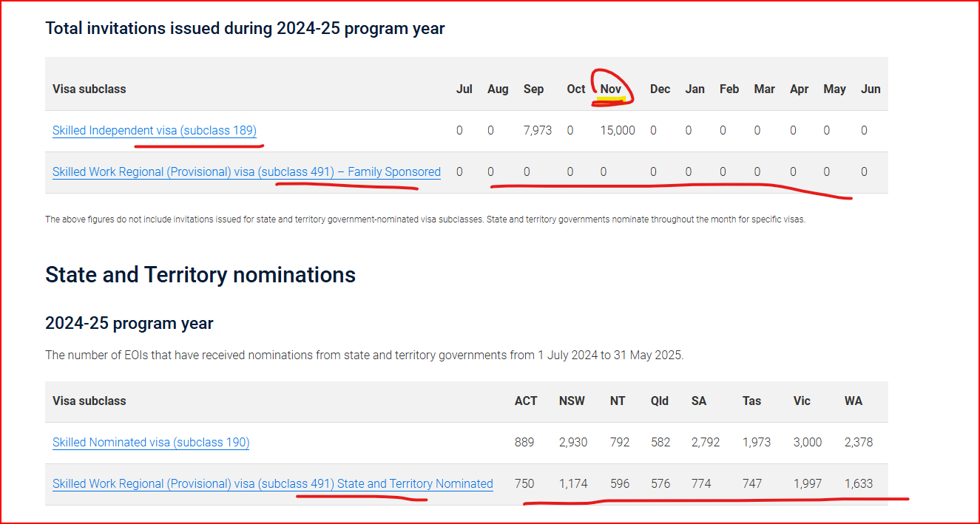Click the 'Tas' column header

click(752, 401)
